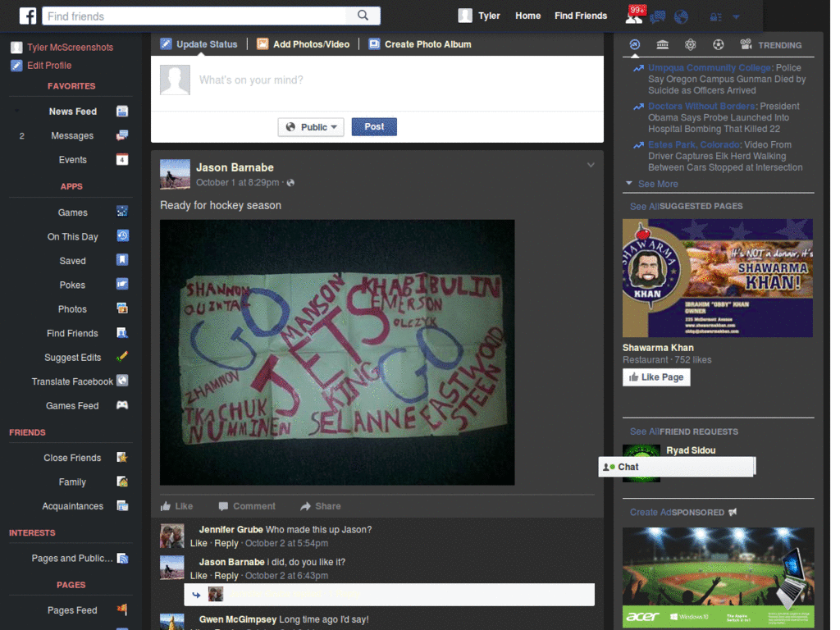
Task: Open Games Feed via the controller icon
Action: [121, 405]
